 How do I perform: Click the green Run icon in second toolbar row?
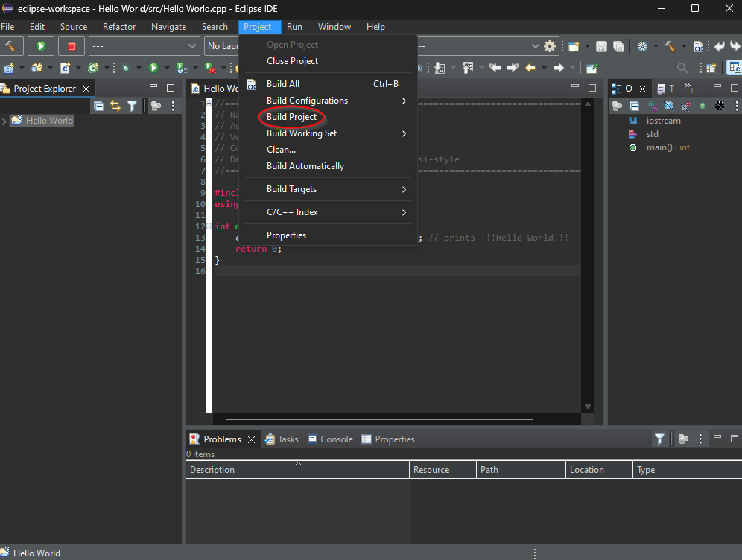pyautogui.click(x=153, y=68)
